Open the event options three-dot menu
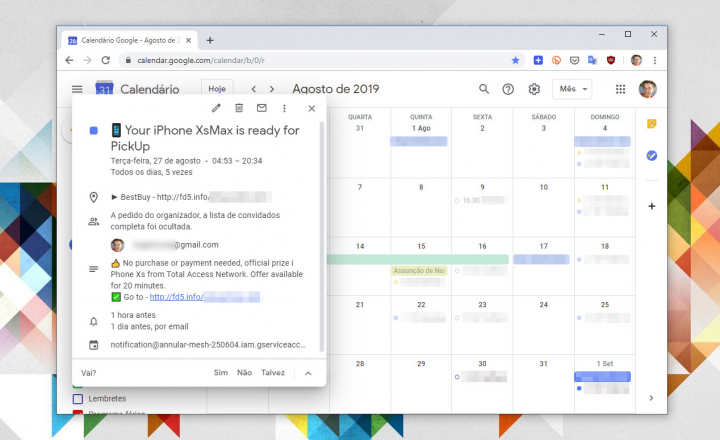 (284, 108)
